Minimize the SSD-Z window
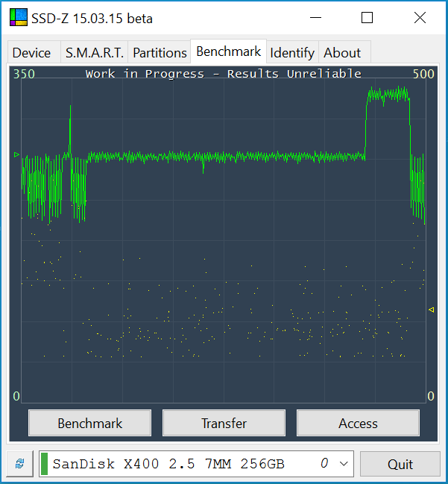The height and width of the screenshot is (484, 448). tap(315, 18)
